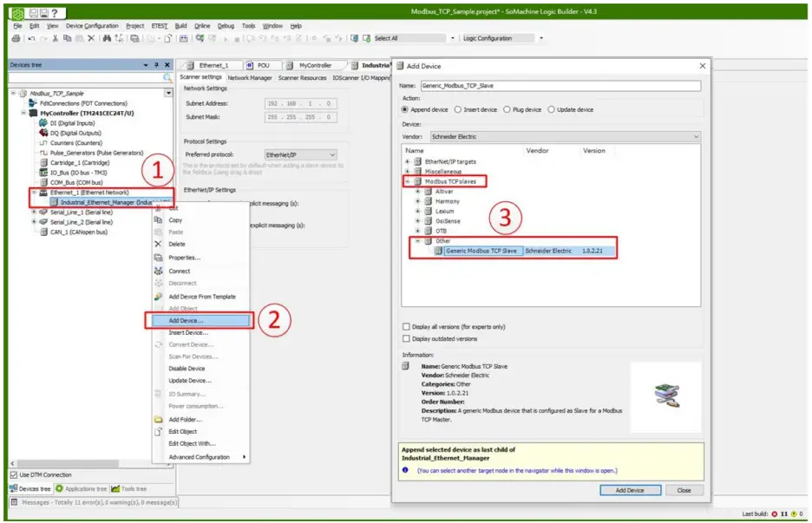Screen dimensions: 812x523
Task: Click the SoMachine gear logo icon
Action: coord(17,14)
